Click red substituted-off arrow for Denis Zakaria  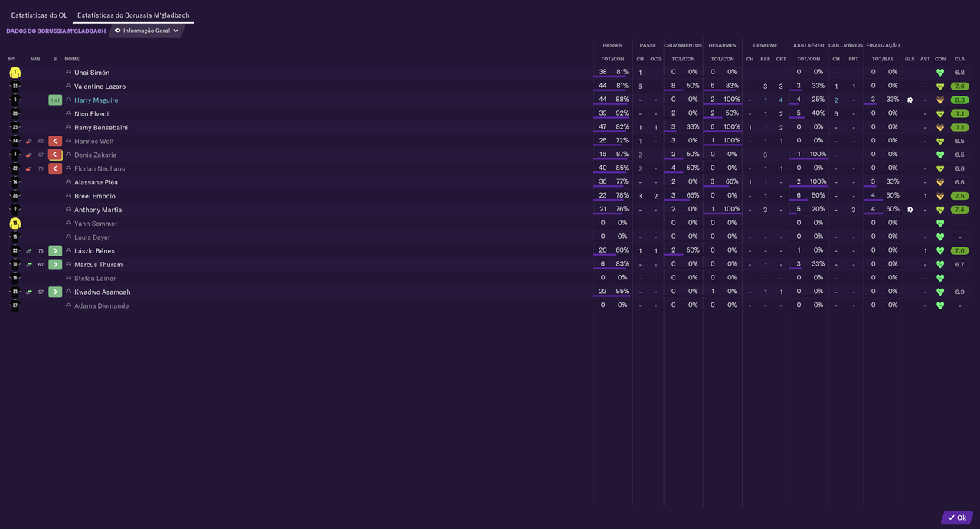pos(55,155)
